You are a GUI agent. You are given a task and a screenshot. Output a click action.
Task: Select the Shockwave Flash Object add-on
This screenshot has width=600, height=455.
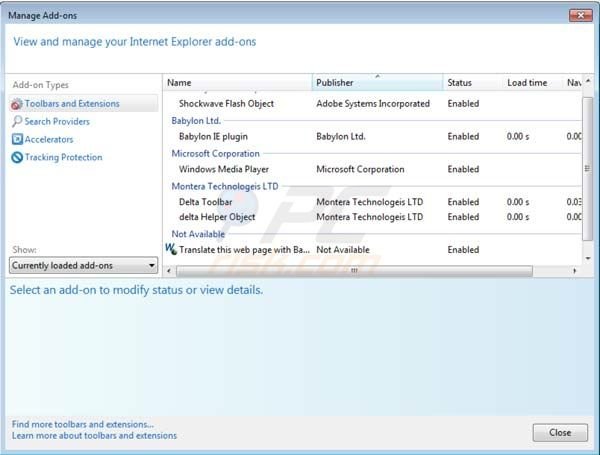(x=226, y=104)
